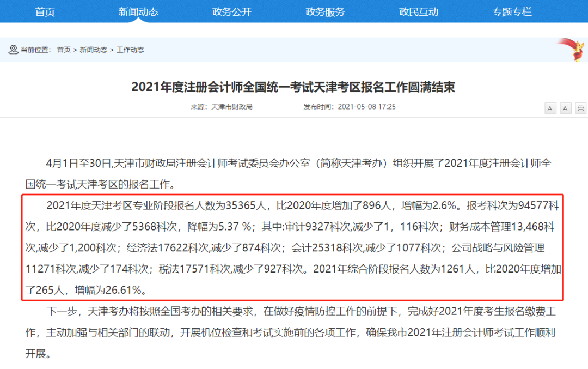The image size is (588, 369).
Task: Click the A+ increase font size icon
Action: pos(566,109)
